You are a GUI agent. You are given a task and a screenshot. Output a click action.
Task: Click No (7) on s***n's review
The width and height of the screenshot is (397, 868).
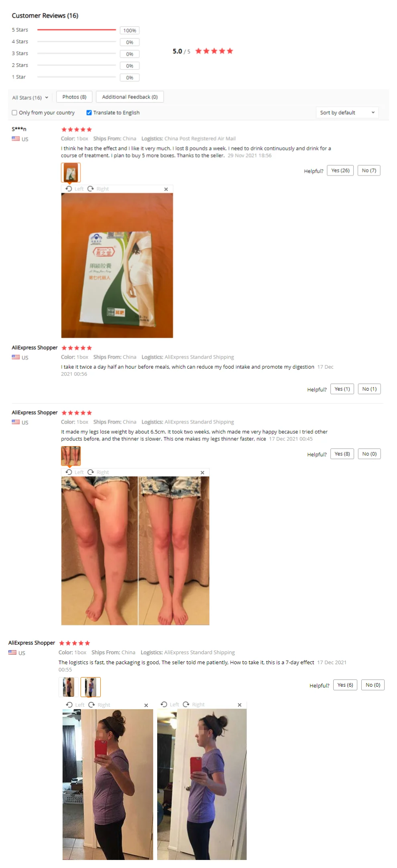point(369,170)
